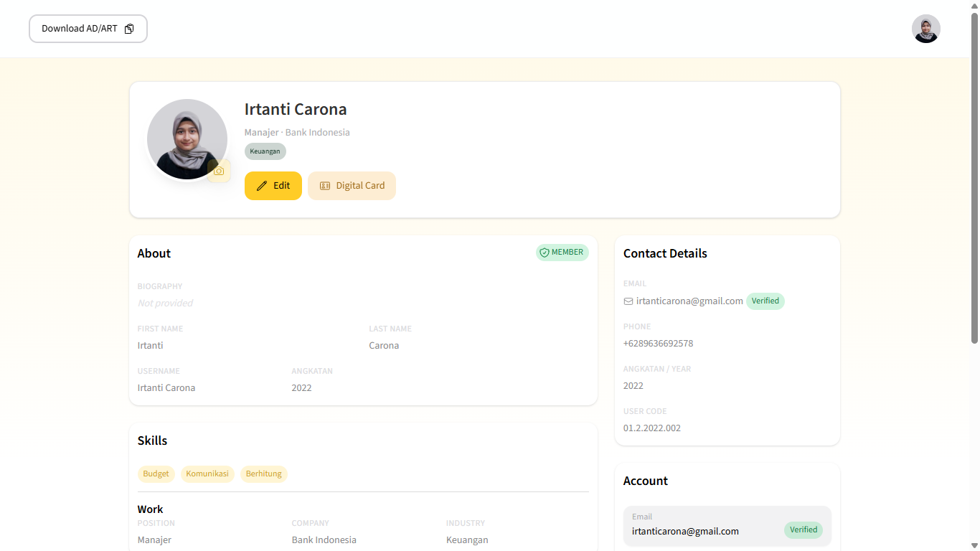Select the Budget skill tag
980x551 pixels.
click(x=156, y=474)
